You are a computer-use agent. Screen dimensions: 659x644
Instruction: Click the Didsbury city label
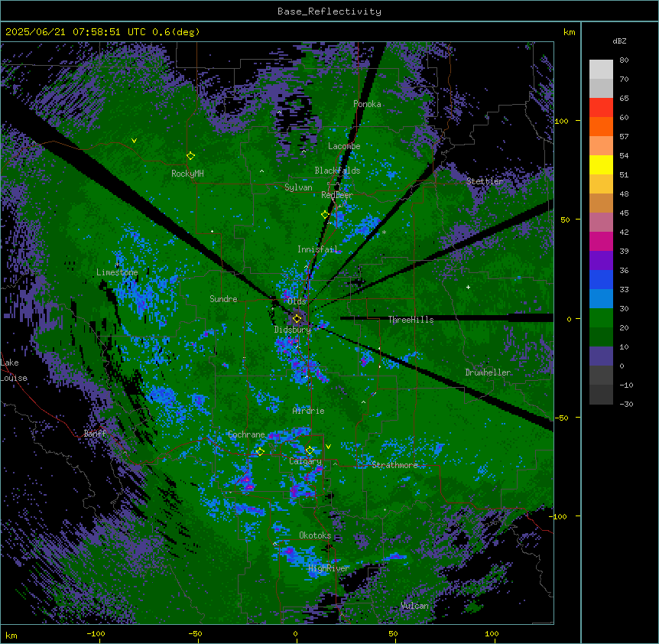293,330
